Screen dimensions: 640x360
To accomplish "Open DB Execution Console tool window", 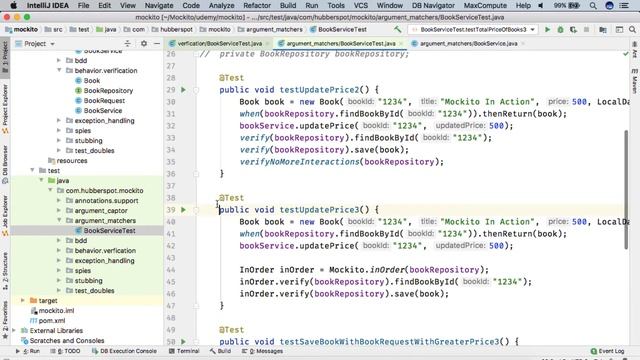I will [x=124, y=351].
